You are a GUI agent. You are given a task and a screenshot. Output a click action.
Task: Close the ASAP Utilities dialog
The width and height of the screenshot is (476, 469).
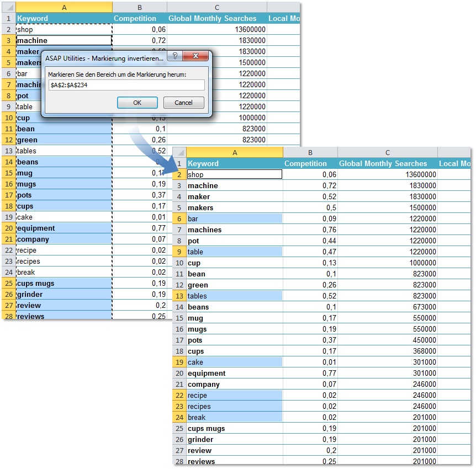[x=195, y=56]
